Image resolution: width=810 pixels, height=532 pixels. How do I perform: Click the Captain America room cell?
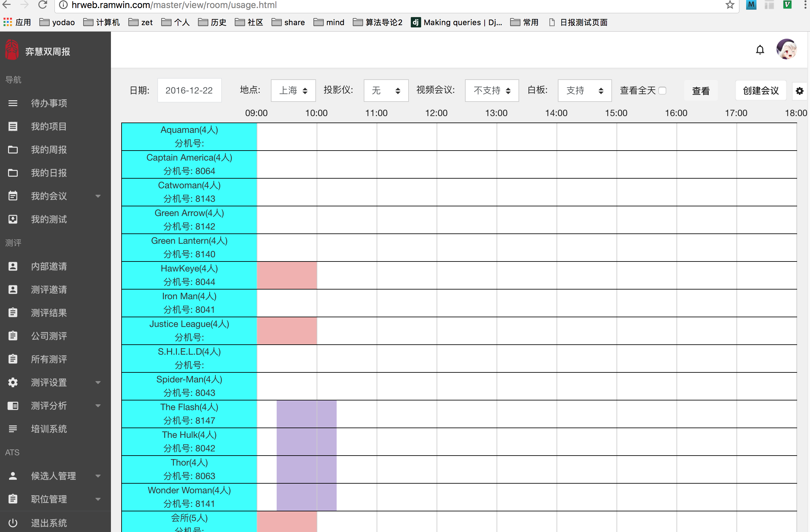(189, 164)
